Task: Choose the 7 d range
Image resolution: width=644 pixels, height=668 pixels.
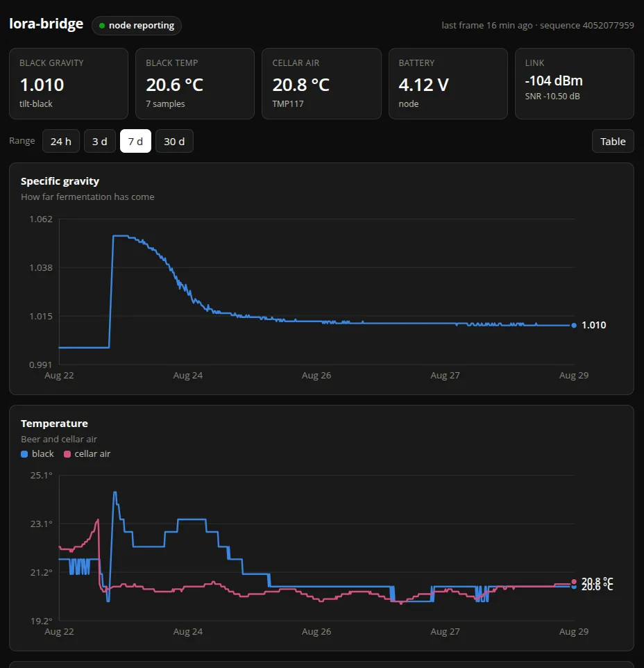Action: (135, 141)
